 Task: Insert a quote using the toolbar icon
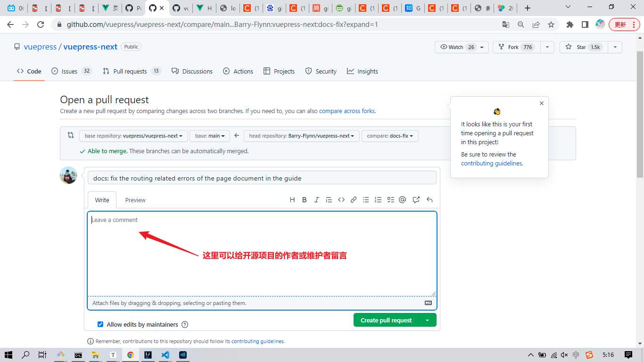[329, 200]
